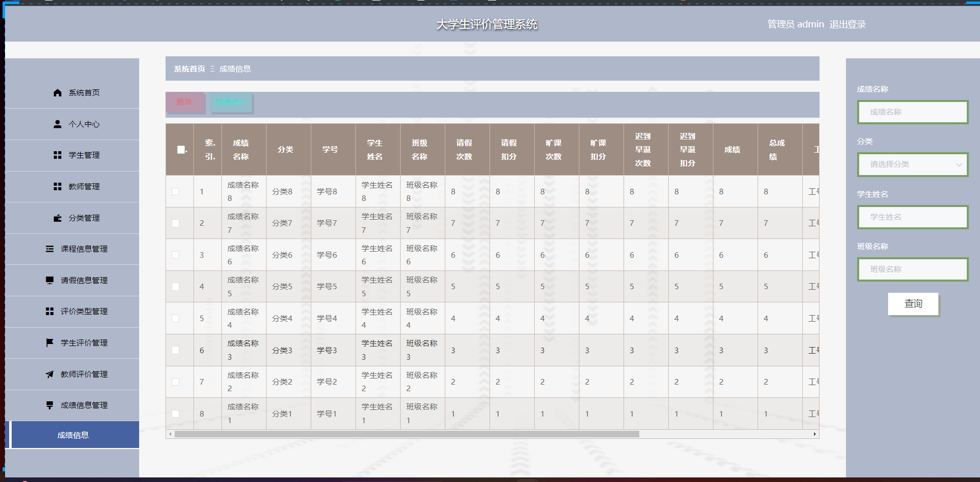Image resolution: width=980 pixels, height=482 pixels.
Task: Click the 课程信息管理 list icon
Action: point(50,249)
